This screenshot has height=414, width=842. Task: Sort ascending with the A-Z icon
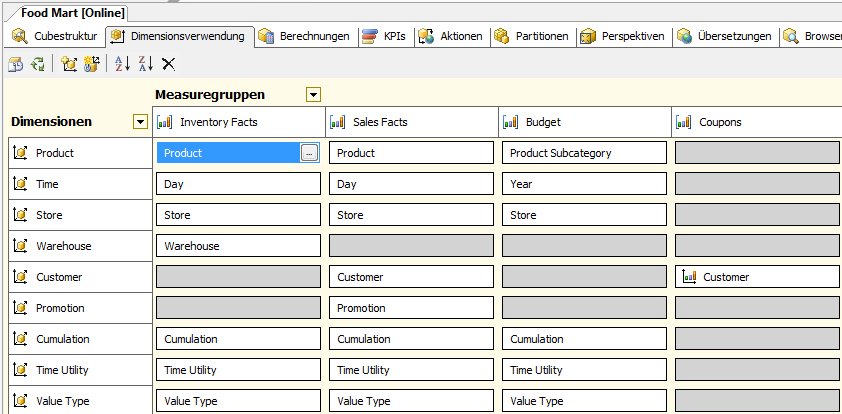(x=122, y=64)
